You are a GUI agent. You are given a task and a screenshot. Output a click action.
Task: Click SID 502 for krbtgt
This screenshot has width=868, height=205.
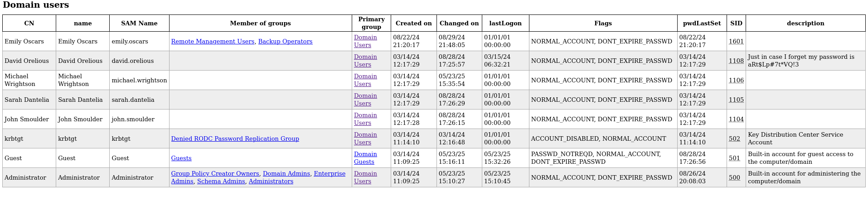tap(734, 139)
